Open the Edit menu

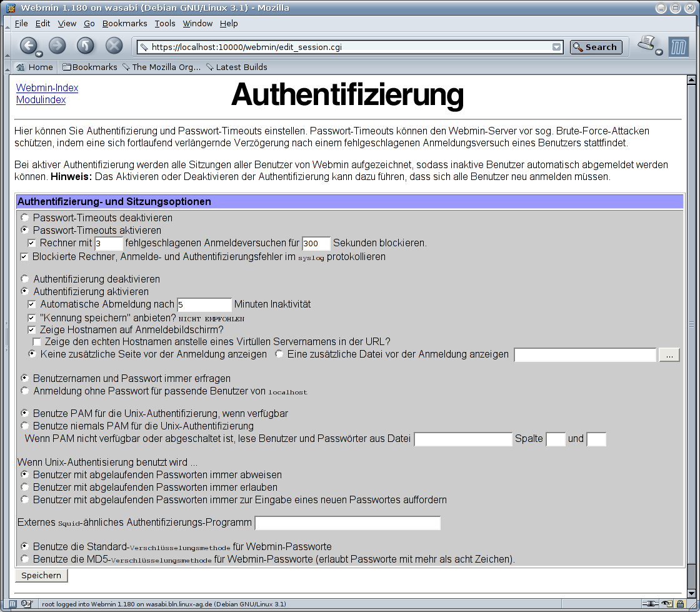[42, 23]
